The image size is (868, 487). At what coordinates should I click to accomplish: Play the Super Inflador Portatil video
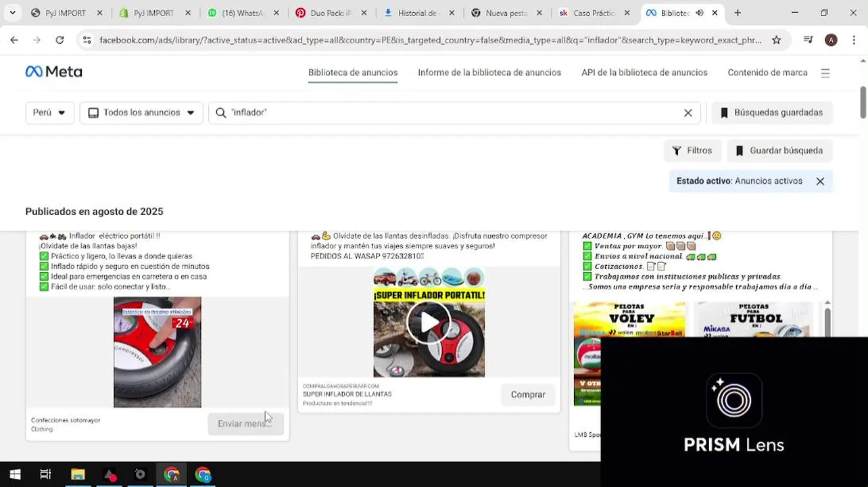[429, 322]
